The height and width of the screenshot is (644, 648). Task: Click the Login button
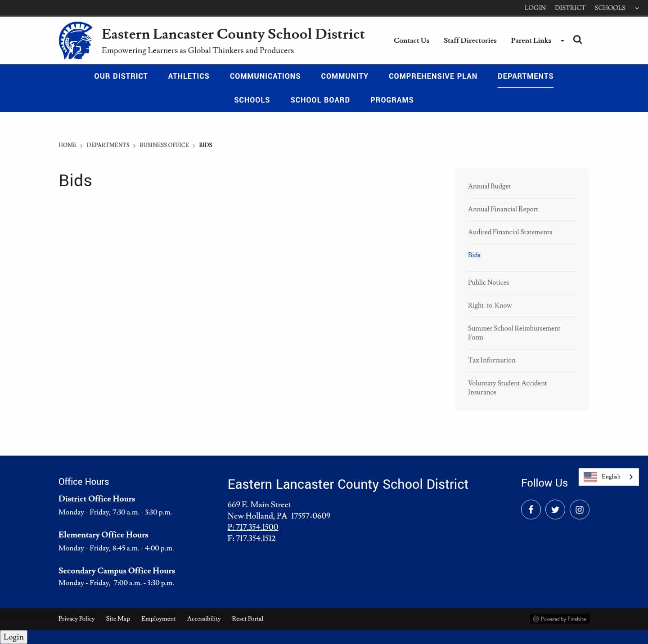tap(14, 637)
